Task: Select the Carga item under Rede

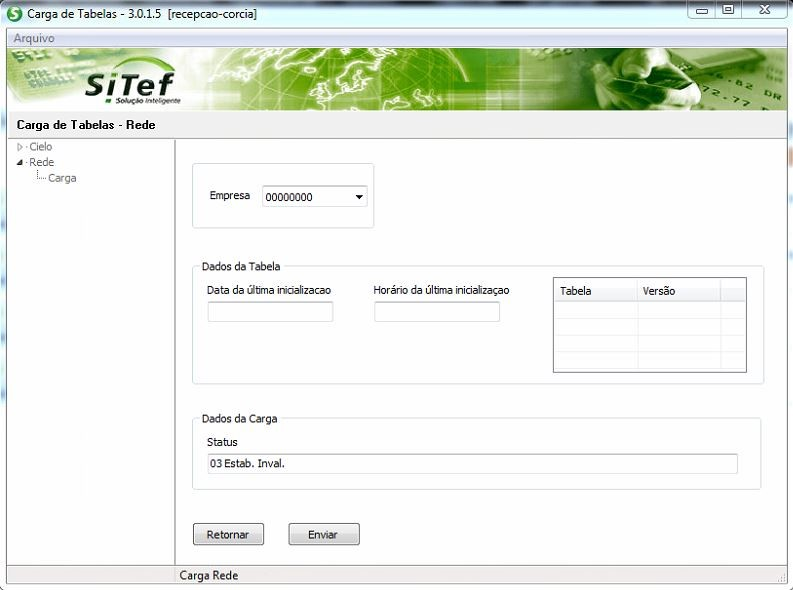Action: 62,178
